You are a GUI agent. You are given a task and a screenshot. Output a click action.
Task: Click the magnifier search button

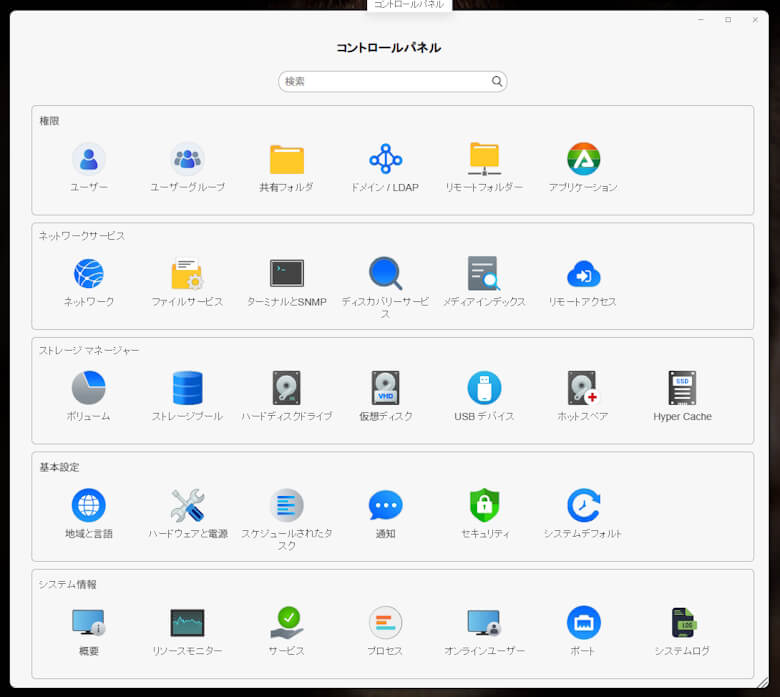[x=497, y=82]
